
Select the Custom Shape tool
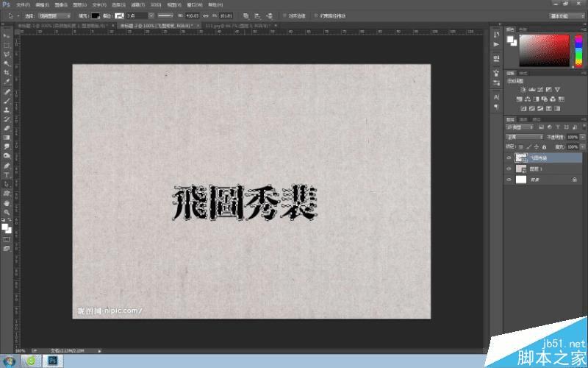pyautogui.click(x=7, y=194)
